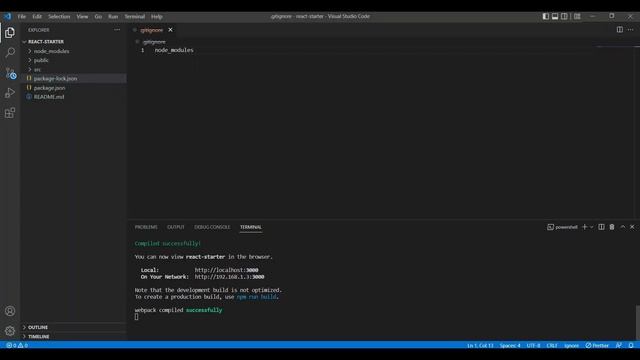Click the cursor position status bar item
The width and height of the screenshot is (640, 360).
click(x=480, y=345)
